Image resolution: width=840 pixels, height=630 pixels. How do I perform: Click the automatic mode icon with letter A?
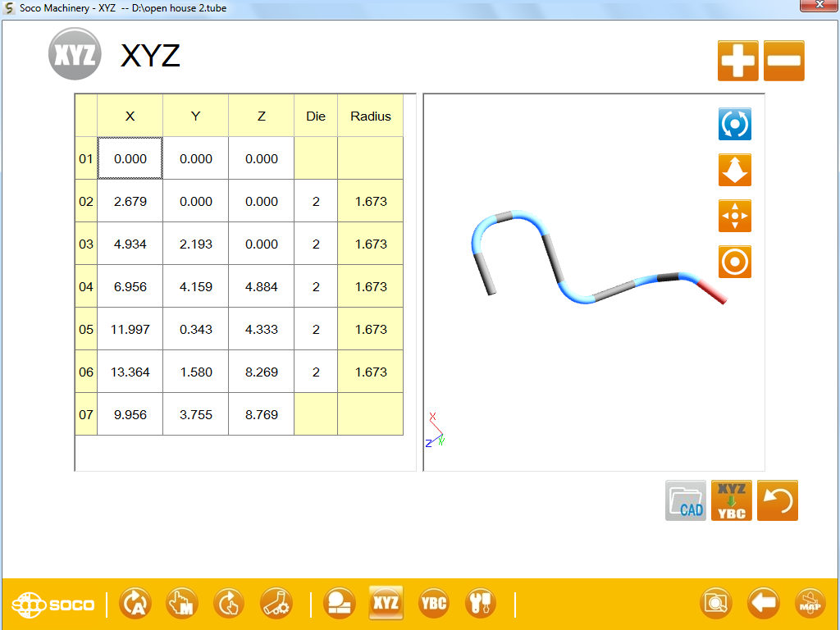pos(135,605)
